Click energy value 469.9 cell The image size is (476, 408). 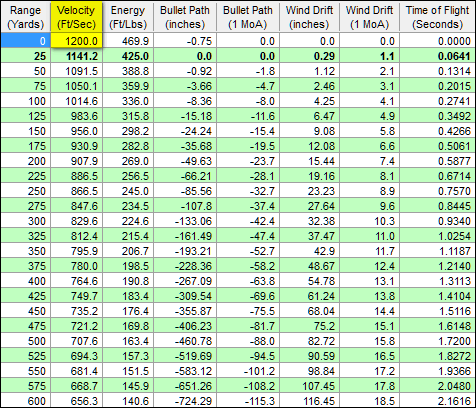pyautogui.click(x=128, y=41)
